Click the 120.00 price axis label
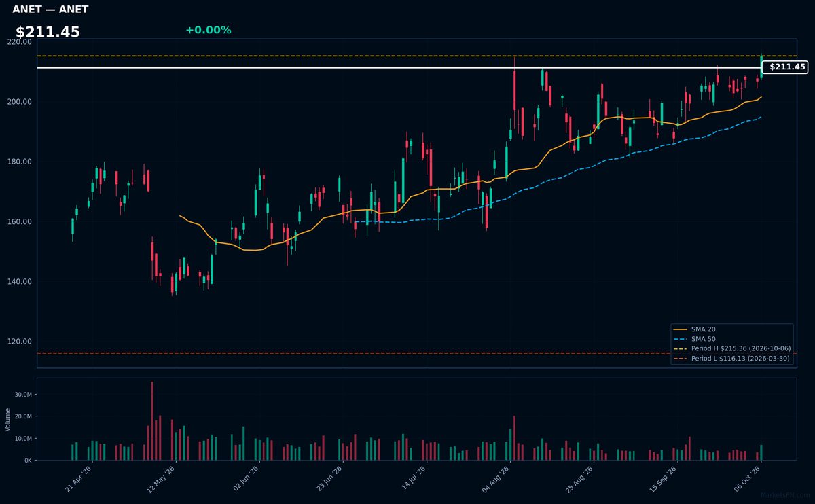The width and height of the screenshot is (815, 504). click(x=20, y=342)
